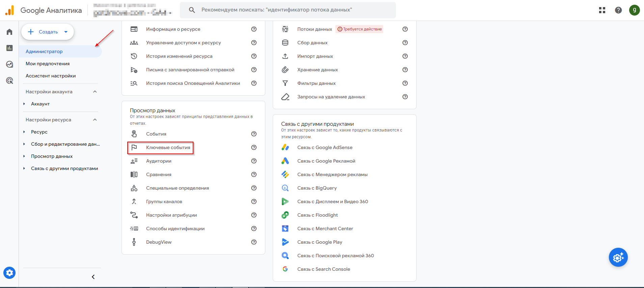Click help icon next to 'Потоки данных'
644x288 pixels.
405,29
